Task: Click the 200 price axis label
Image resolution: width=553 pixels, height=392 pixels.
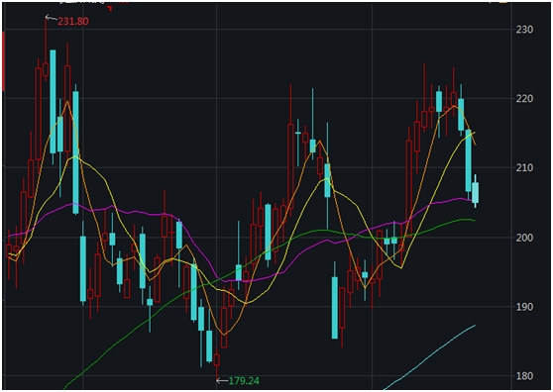Action: point(524,238)
